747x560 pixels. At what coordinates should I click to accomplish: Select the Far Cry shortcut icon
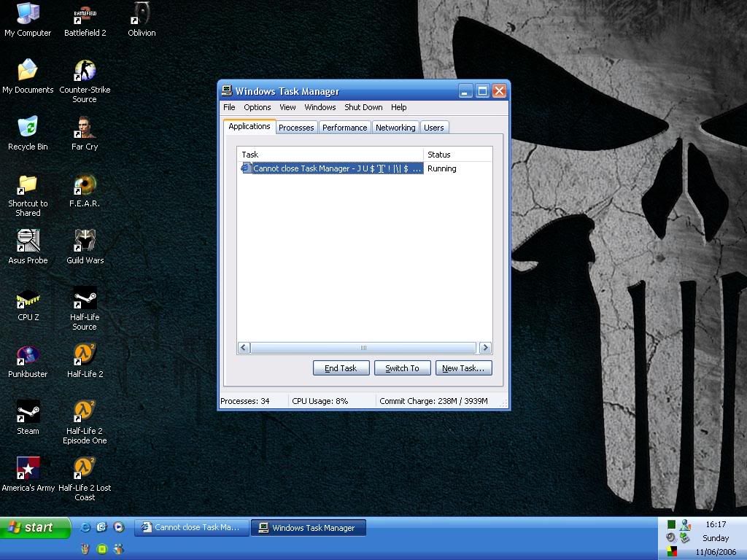[85, 133]
